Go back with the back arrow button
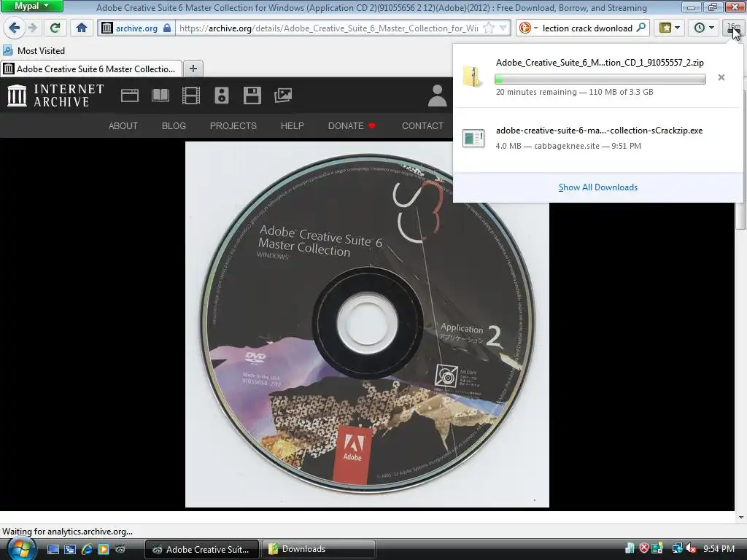The image size is (747, 560). click(x=15, y=28)
